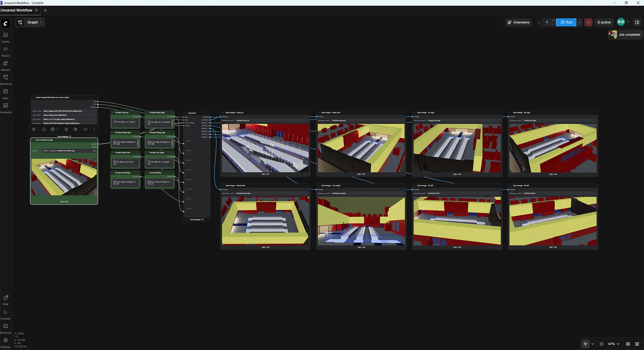Click the node info icon

(44, 129)
